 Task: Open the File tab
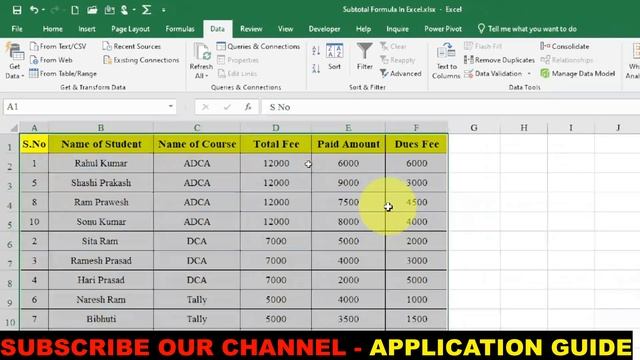tap(17, 29)
